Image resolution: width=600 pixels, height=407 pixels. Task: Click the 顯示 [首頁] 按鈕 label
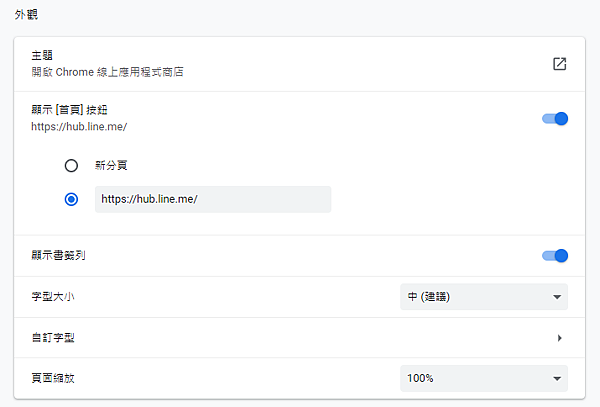69,110
